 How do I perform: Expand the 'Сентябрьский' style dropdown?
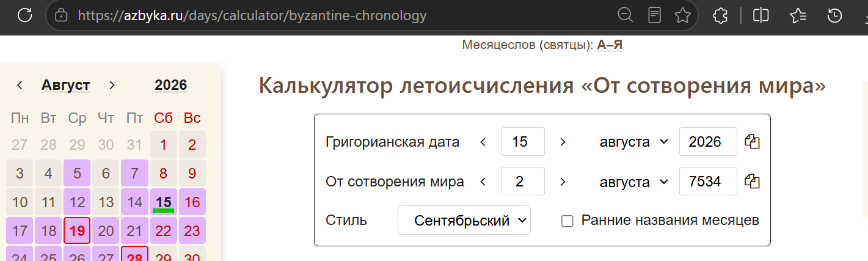464,220
